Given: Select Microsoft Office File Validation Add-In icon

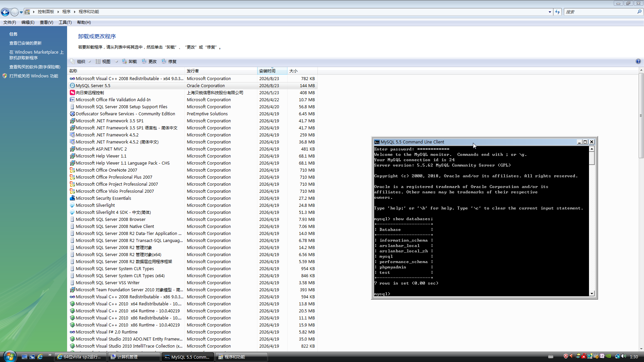Looking at the screenshot, I should 72,100.
